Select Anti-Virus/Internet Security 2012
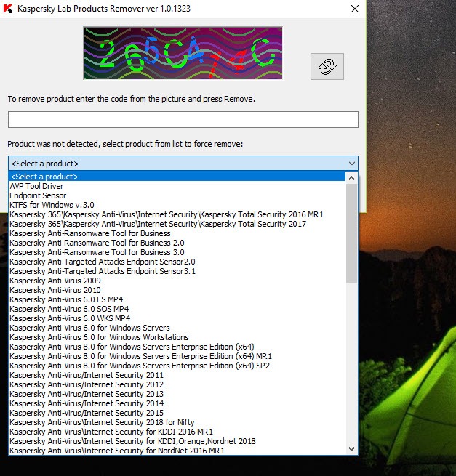The height and width of the screenshot is (476, 456). click(x=177, y=384)
